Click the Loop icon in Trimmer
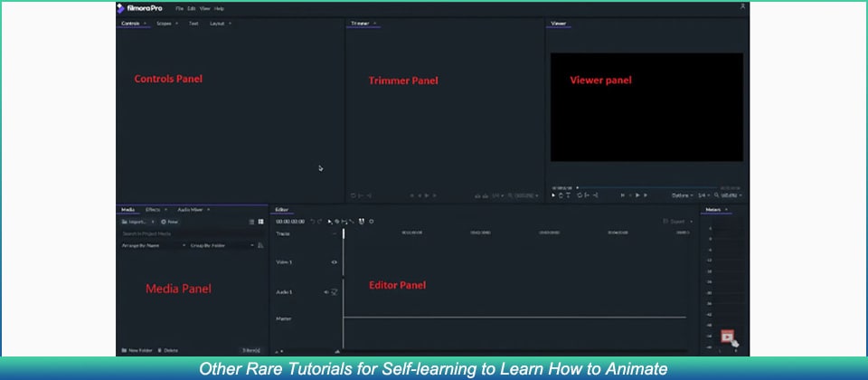Image resolution: width=868 pixels, height=380 pixels. (354, 195)
